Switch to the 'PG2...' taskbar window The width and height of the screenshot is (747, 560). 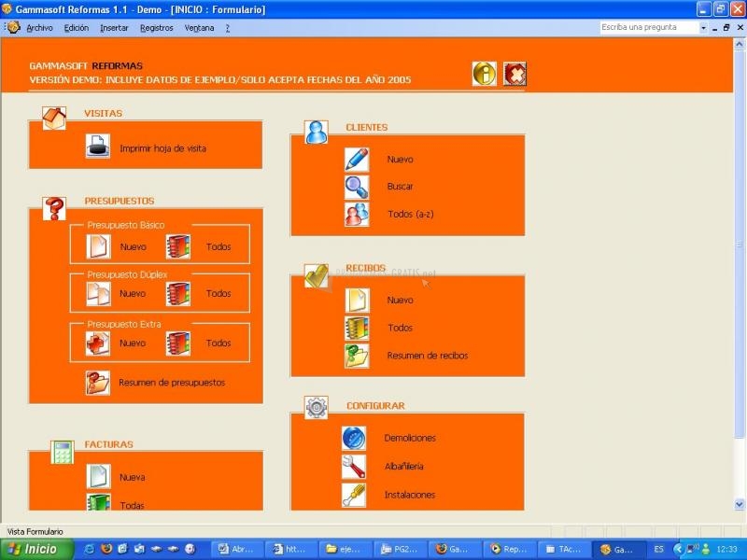pyautogui.click(x=400, y=549)
